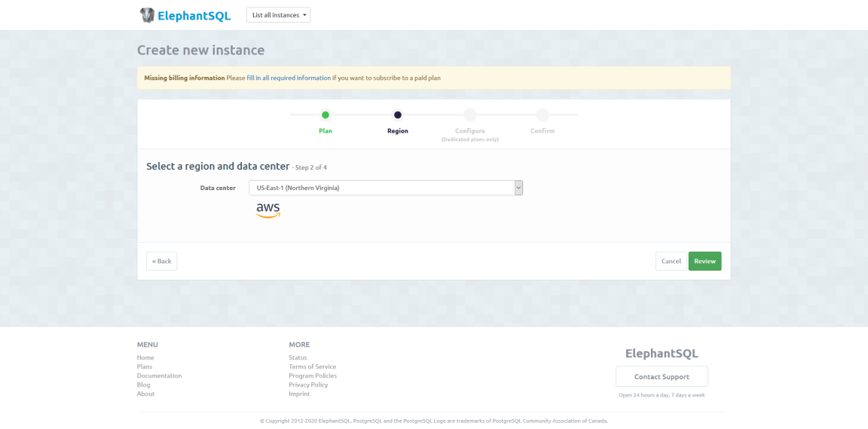This screenshot has width=868, height=429.
Task: Click the Create new instance heading
Action: (201, 50)
